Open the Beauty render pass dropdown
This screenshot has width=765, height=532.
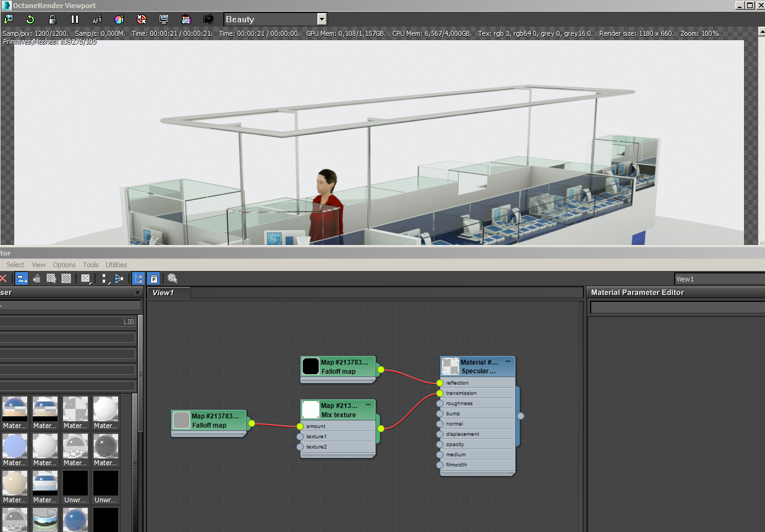[321, 19]
